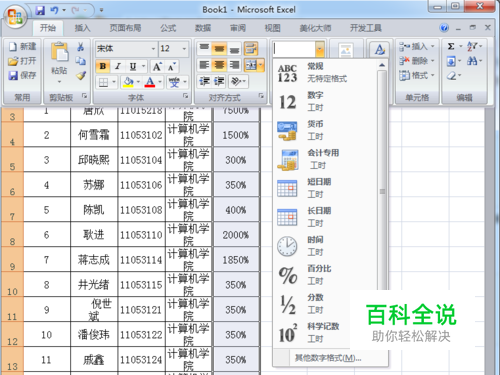The height and width of the screenshot is (375, 500).
Task: Toggle Wrap Text button
Action: (x=251, y=49)
